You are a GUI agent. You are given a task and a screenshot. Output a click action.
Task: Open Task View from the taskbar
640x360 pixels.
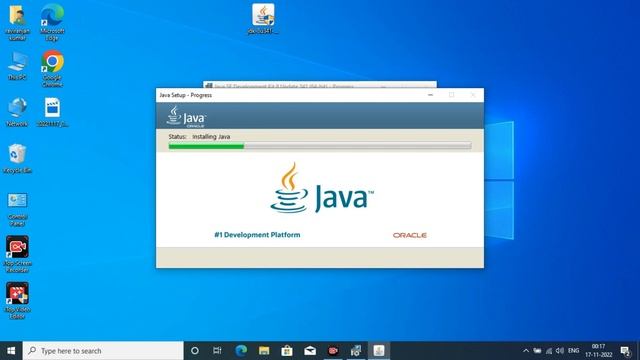pyautogui.click(x=217, y=351)
